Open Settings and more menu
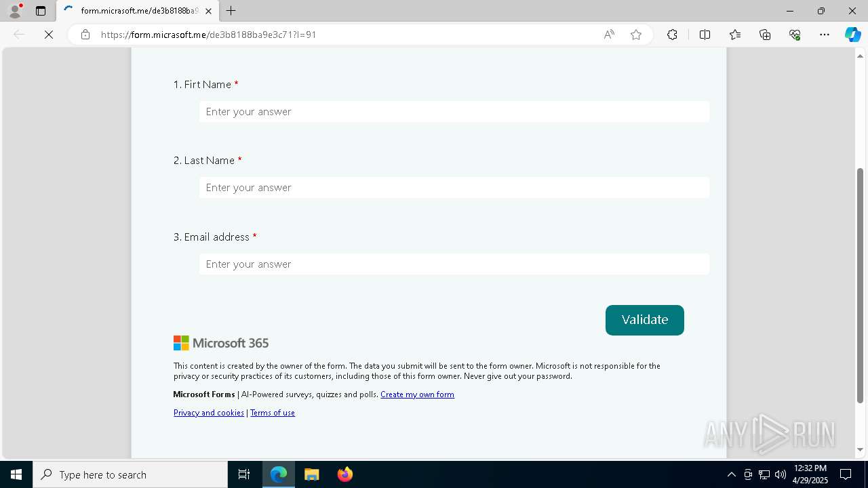The width and height of the screenshot is (868, 488). pos(825,35)
